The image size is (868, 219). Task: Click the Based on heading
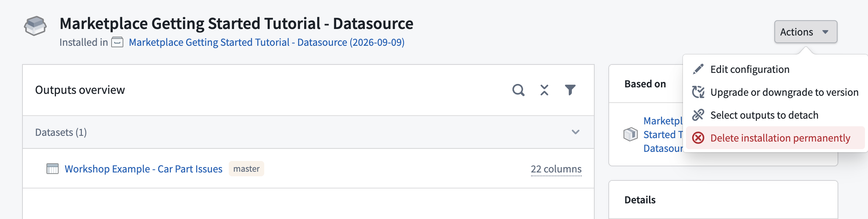point(645,84)
